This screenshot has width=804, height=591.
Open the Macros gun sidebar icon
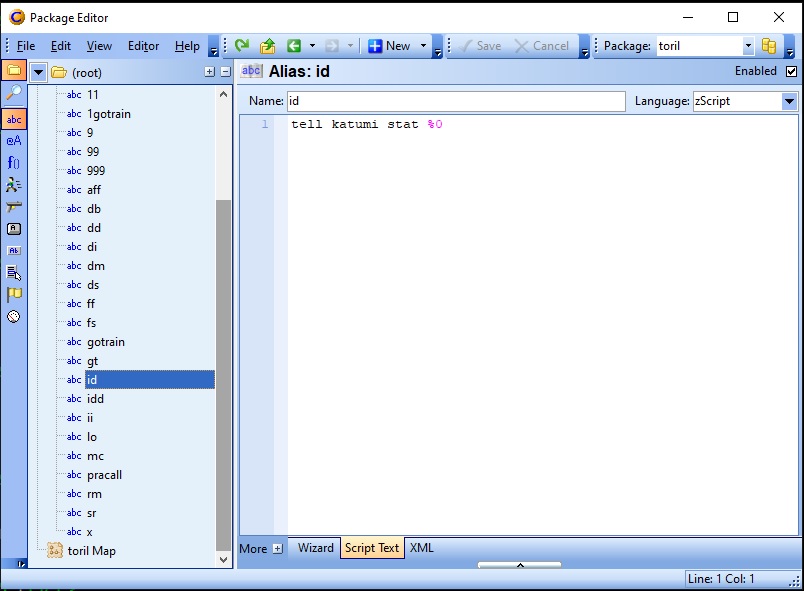tap(14, 207)
